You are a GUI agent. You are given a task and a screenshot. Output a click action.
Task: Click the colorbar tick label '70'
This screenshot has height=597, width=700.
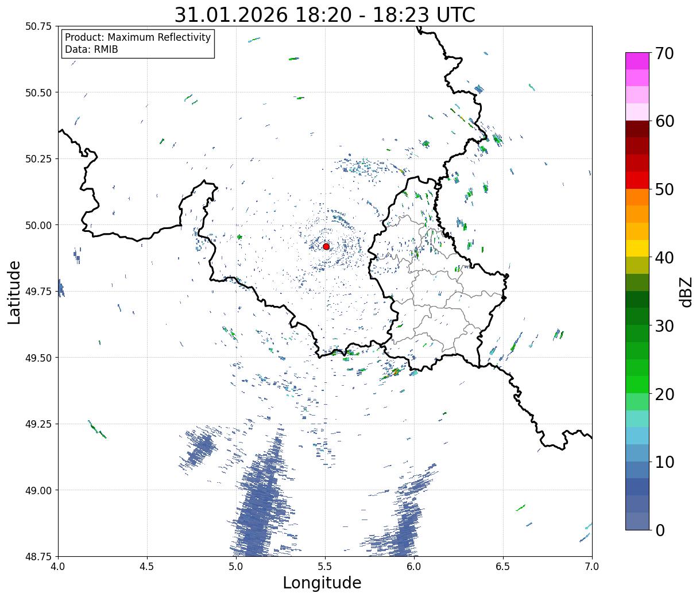pyautogui.click(x=664, y=53)
